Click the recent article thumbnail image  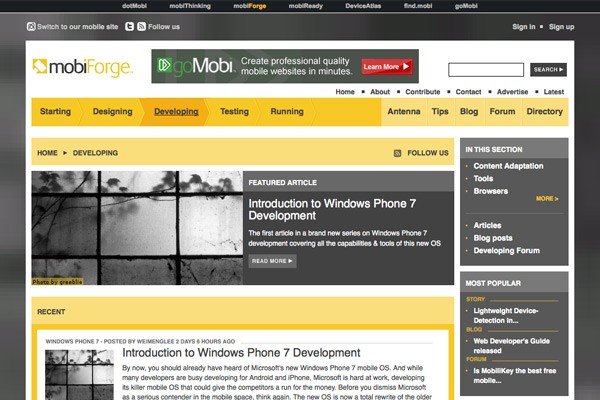click(79, 375)
